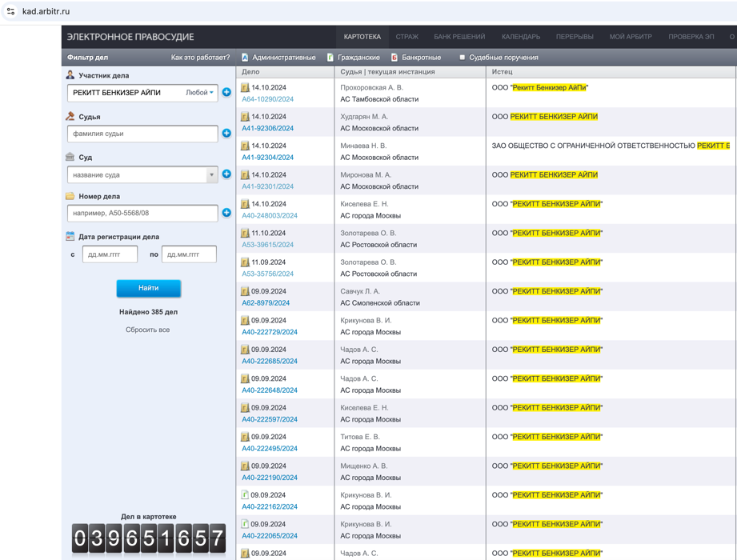
Task: Click the court building icon
Action: tap(70, 157)
